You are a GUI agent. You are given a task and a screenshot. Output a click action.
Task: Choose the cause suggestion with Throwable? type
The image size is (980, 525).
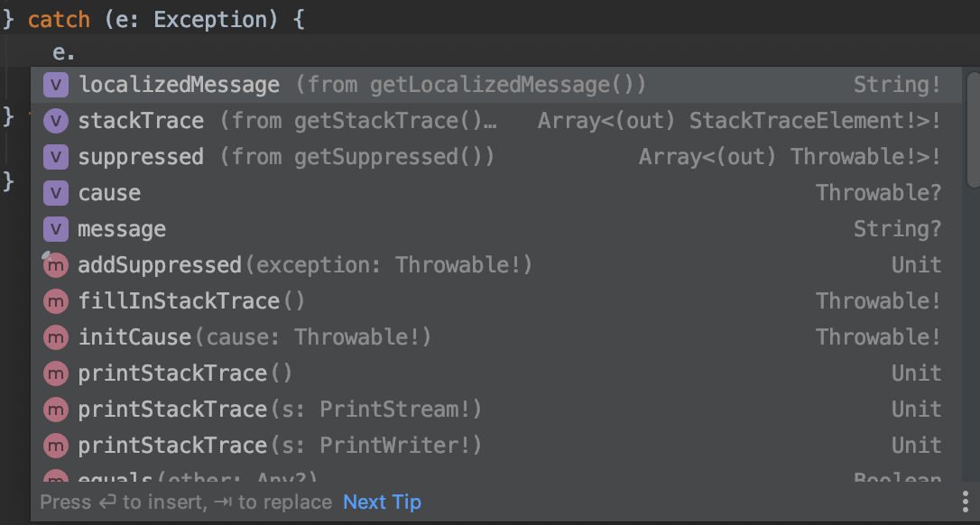click(496, 192)
